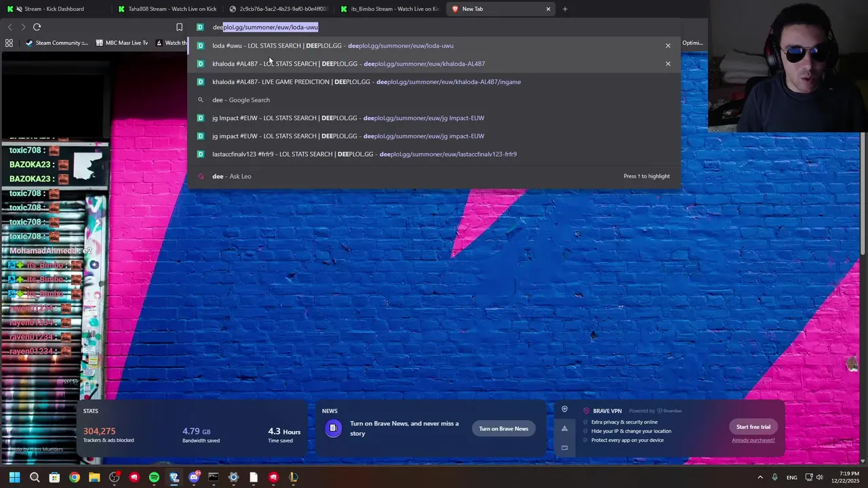Remove loda #uwu suggestion with X
The image size is (868, 488).
tap(668, 45)
